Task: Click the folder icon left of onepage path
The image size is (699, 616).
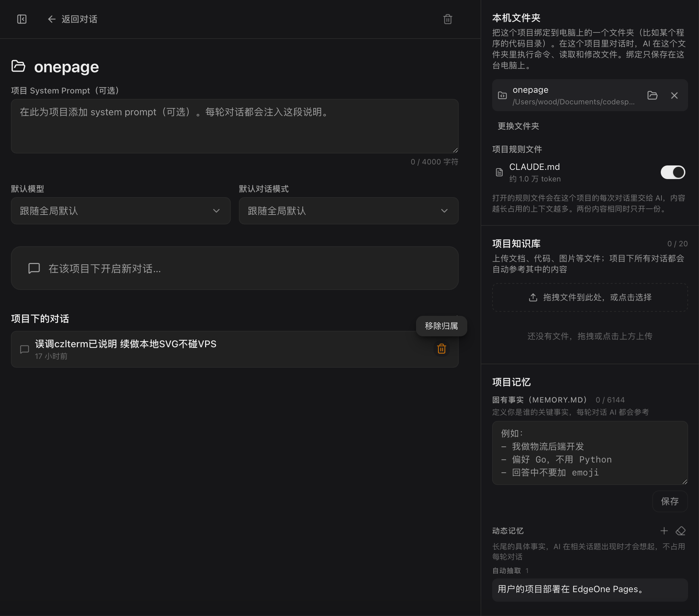Action: coord(502,96)
